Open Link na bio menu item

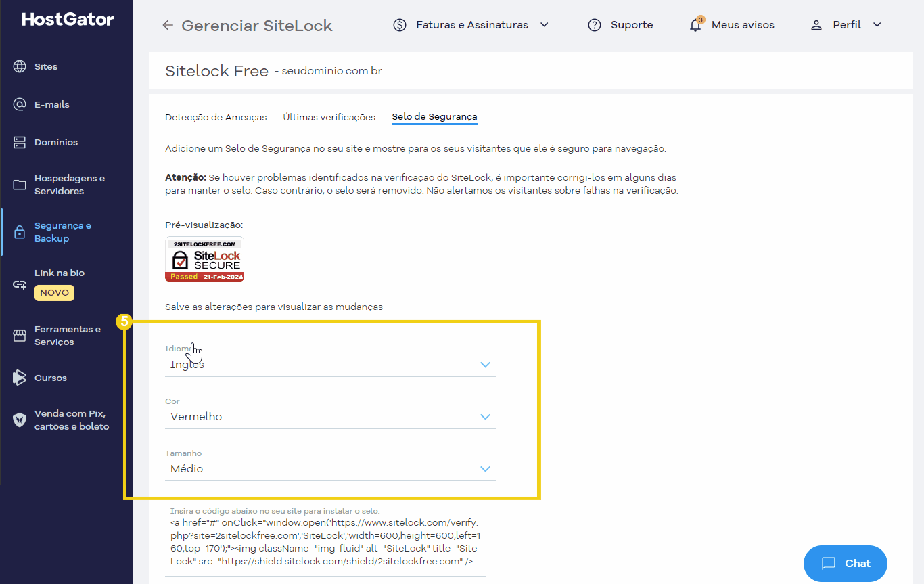(60, 273)
